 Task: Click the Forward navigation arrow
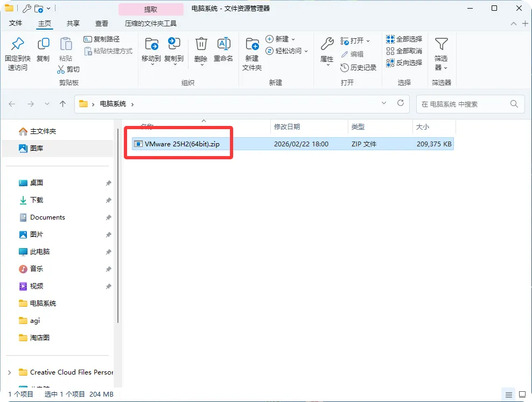[x=31, y=104]
